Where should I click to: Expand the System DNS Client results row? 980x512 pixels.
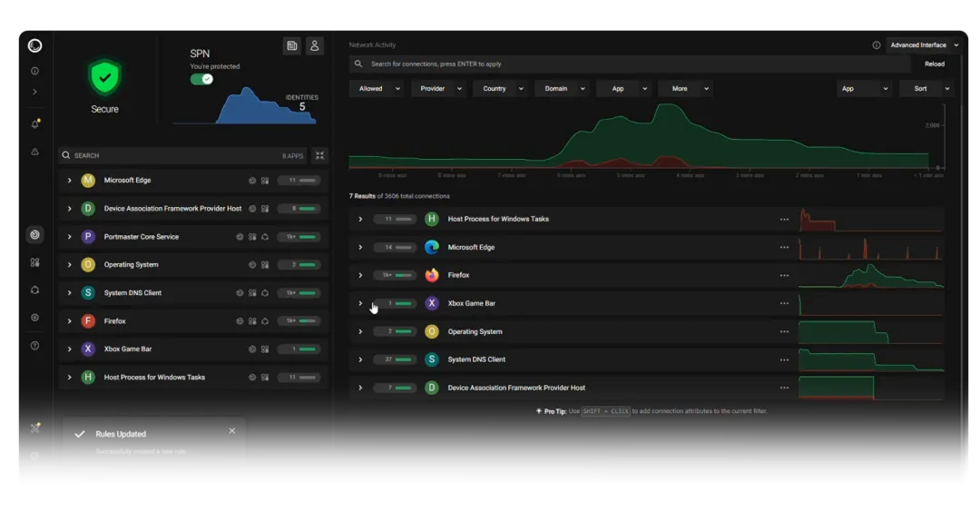pos(360,359)
